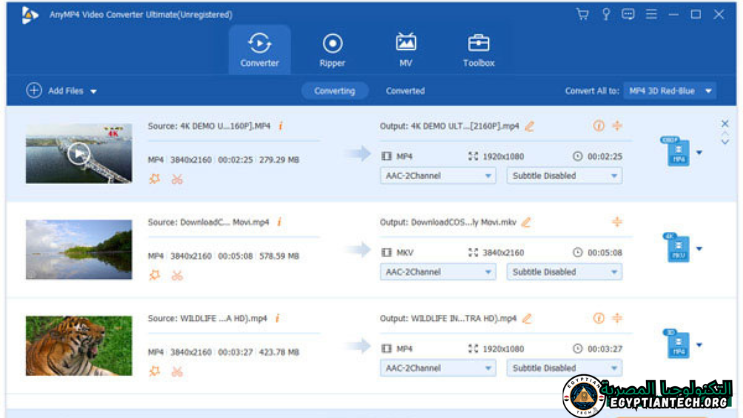743x418 pixels.
Task: Click the shopping cart icon in title bar
Action: 582,14
